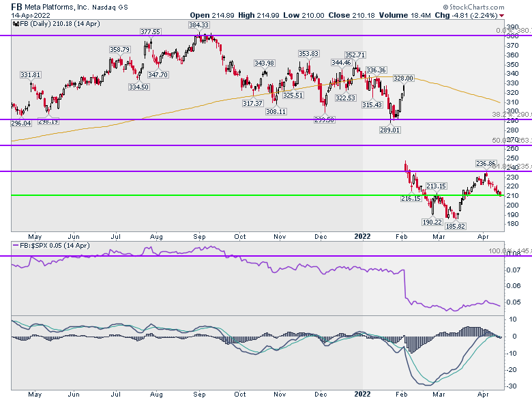
Task: Click the red down-triangle after the Chg value
Action: coord(501,16)
